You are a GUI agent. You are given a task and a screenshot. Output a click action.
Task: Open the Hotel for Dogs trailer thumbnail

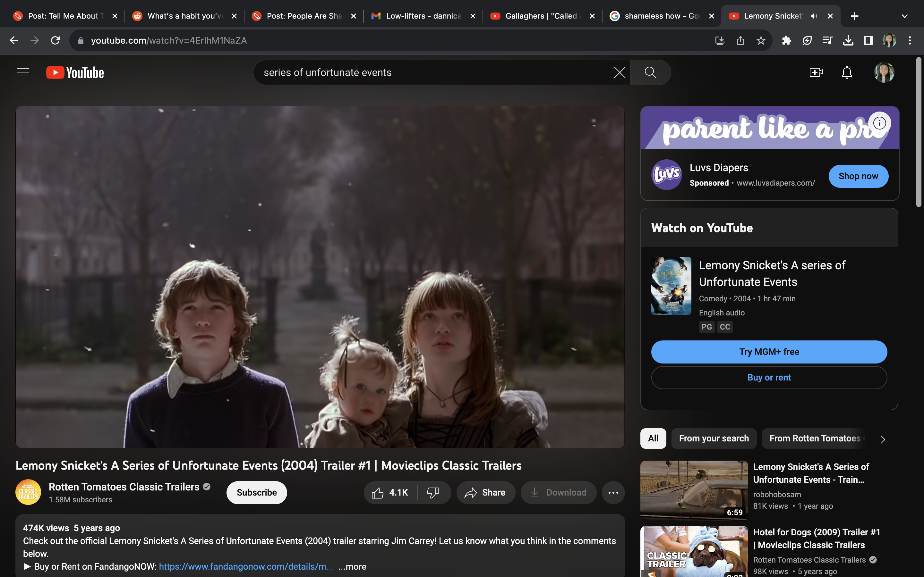pyautogui.click(x=694, y=551)
